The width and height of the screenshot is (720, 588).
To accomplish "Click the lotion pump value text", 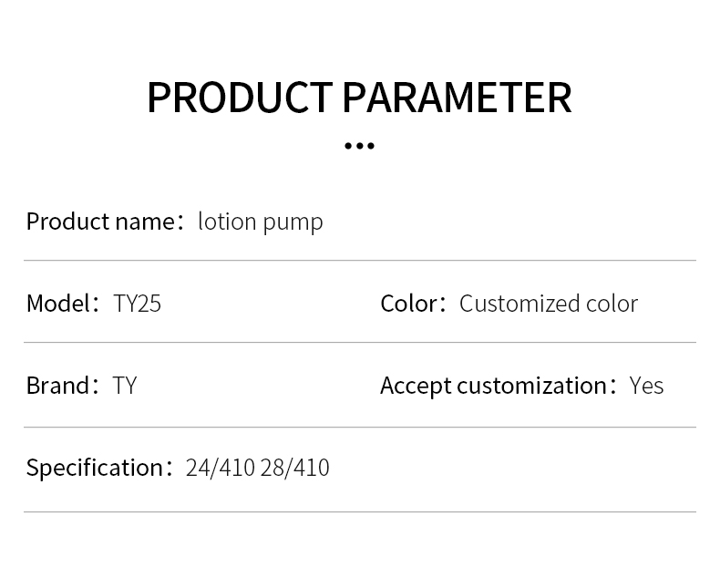I will click(x=261, y=222).
